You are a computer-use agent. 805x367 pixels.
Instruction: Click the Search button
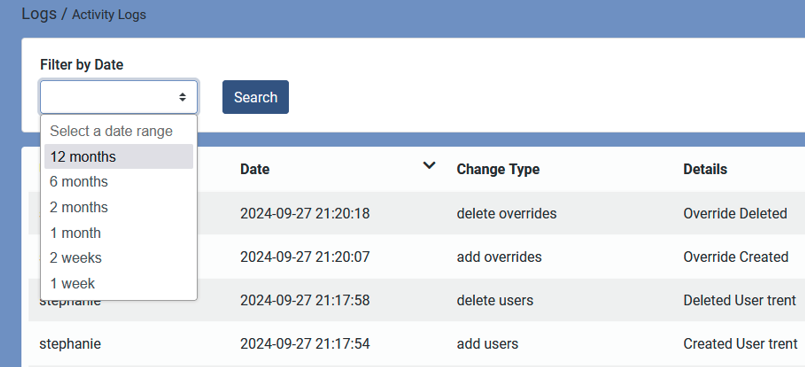pyautogui.click(x=256, y=97)
